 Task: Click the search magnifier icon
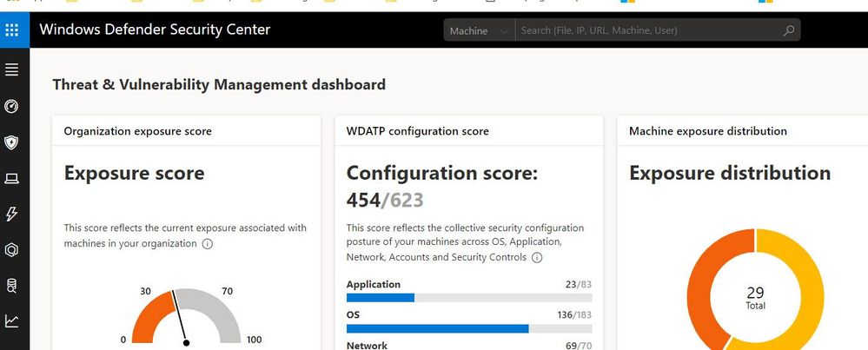click(x=789, y=30)
